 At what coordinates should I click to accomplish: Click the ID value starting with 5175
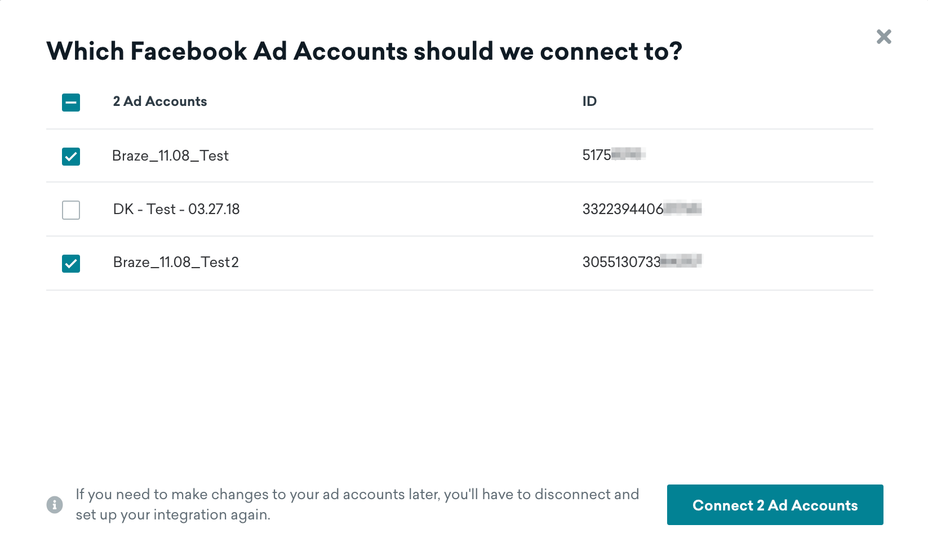coord(614,153)
